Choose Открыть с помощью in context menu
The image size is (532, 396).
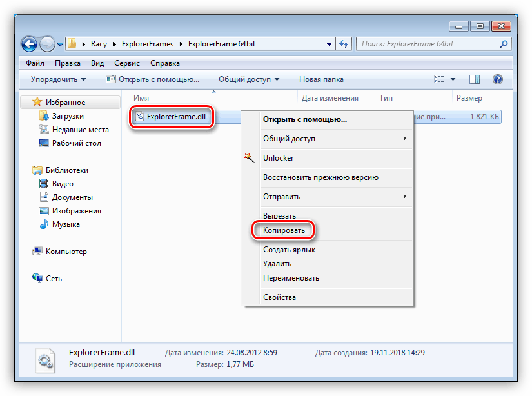pyautogui.click(x=328, y=119)
